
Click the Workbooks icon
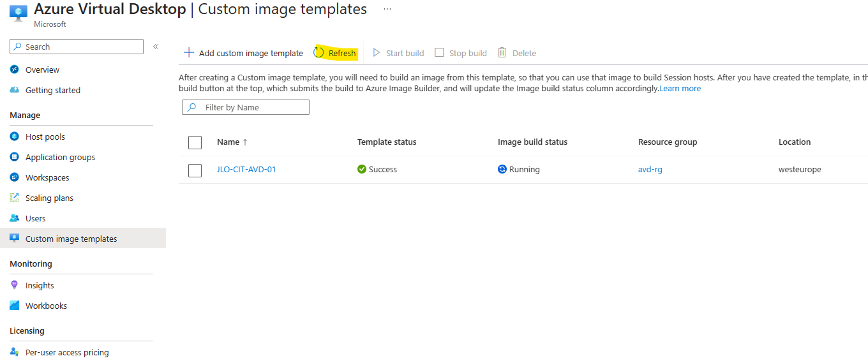15,306
